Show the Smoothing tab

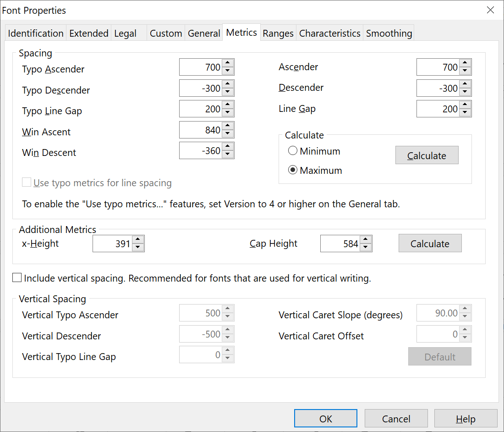tap(389, 33)
